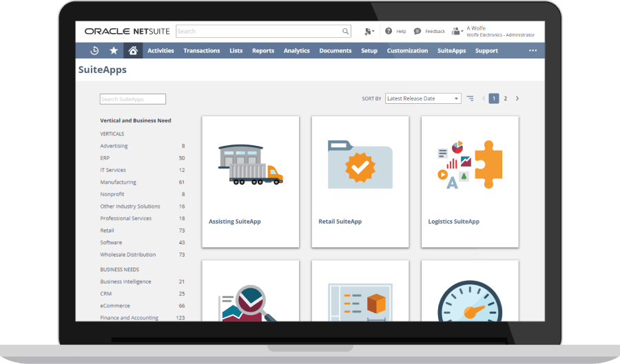
Task: Open the Support menu
Action: click(486, 50)
